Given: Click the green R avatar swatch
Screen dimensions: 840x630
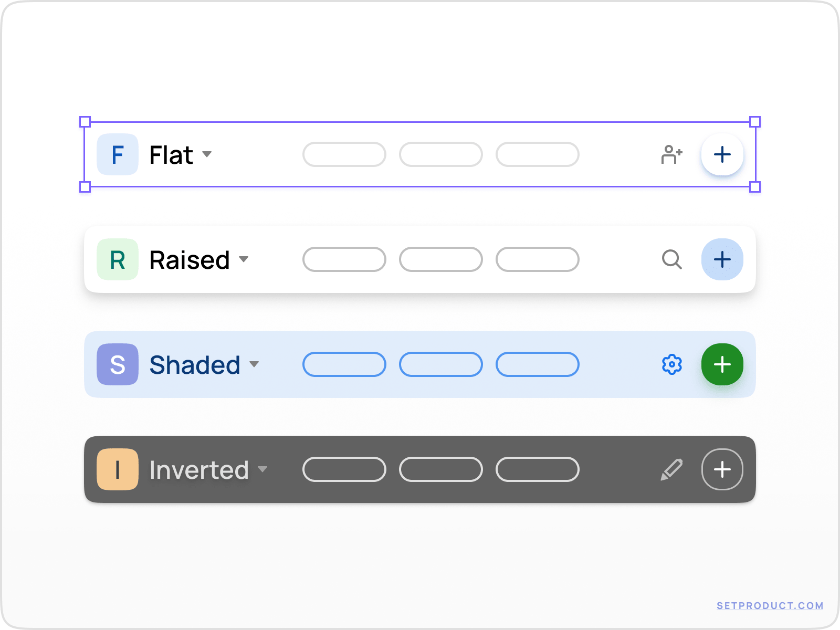Looking at the screenshot, I should click(x=118, y=259).
